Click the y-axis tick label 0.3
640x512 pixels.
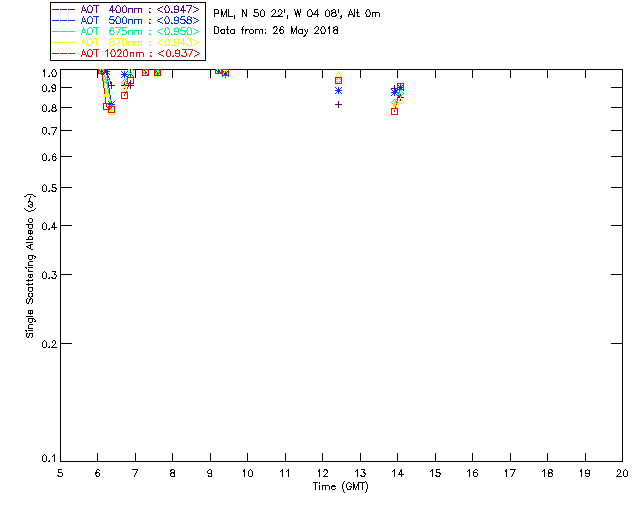coord(49,275)
